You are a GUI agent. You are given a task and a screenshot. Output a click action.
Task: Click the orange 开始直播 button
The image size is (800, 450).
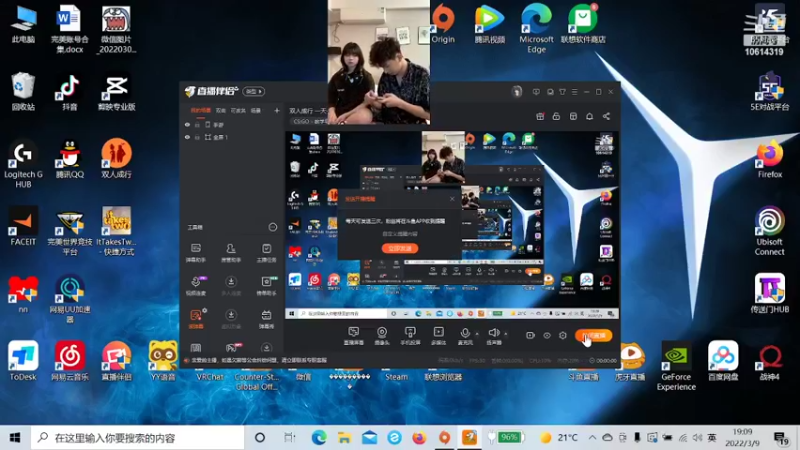(594, 335)
